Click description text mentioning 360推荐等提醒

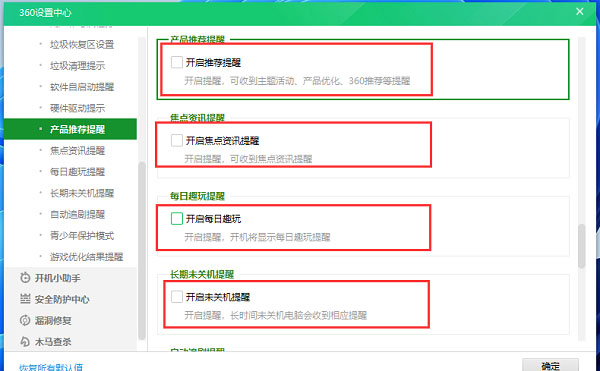point(297,81)
